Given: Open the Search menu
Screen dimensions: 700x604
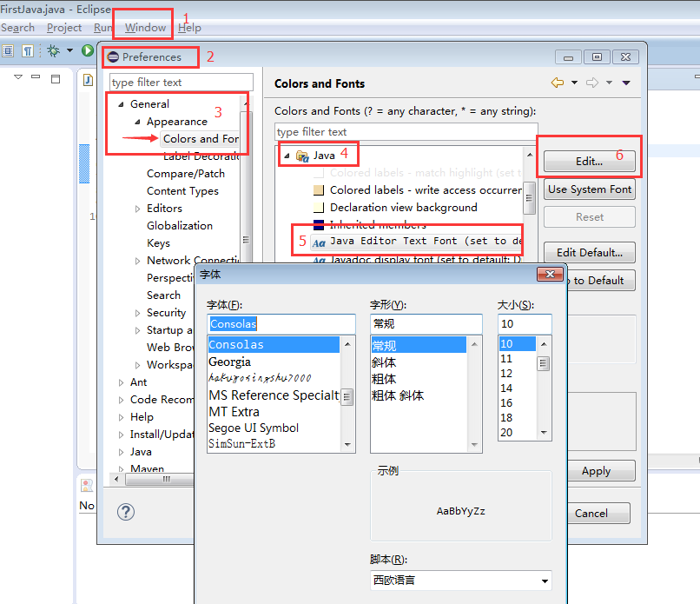Looking at the screenshot, I should (x=17, y=28).
